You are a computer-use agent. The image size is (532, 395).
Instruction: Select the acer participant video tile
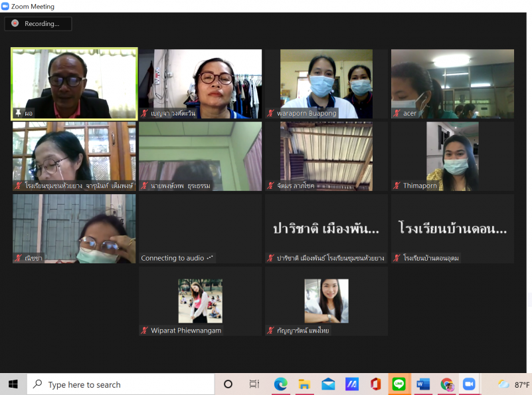452,83
